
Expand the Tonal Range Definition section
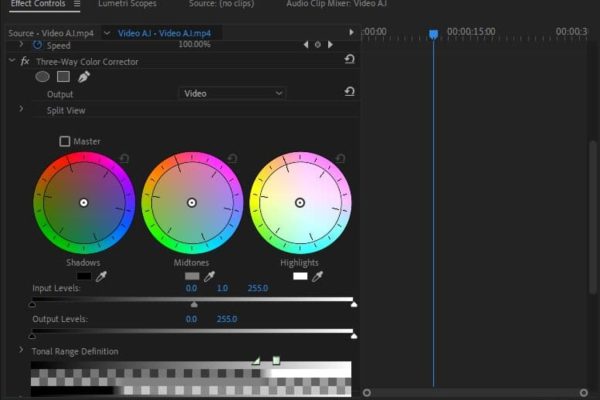click(21, 351)
